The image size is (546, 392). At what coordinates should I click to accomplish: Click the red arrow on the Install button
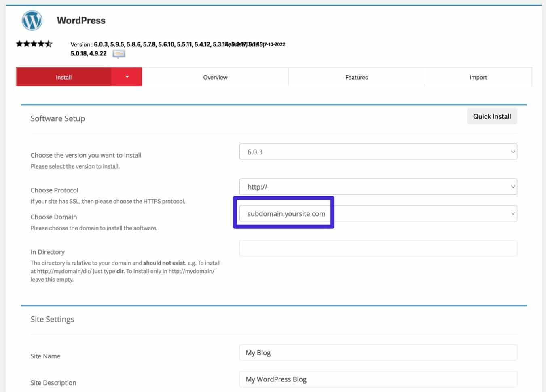(x=127, y=77)
